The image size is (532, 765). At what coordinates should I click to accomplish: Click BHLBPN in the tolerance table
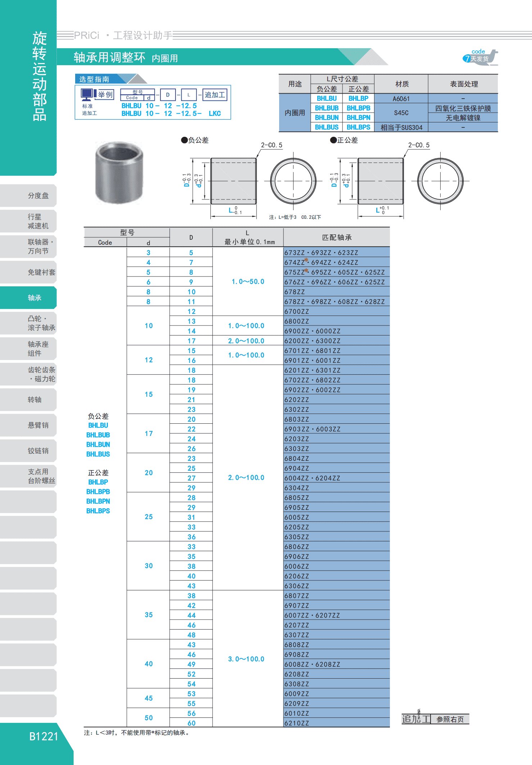pyautogui.click(x=358, y=117)
